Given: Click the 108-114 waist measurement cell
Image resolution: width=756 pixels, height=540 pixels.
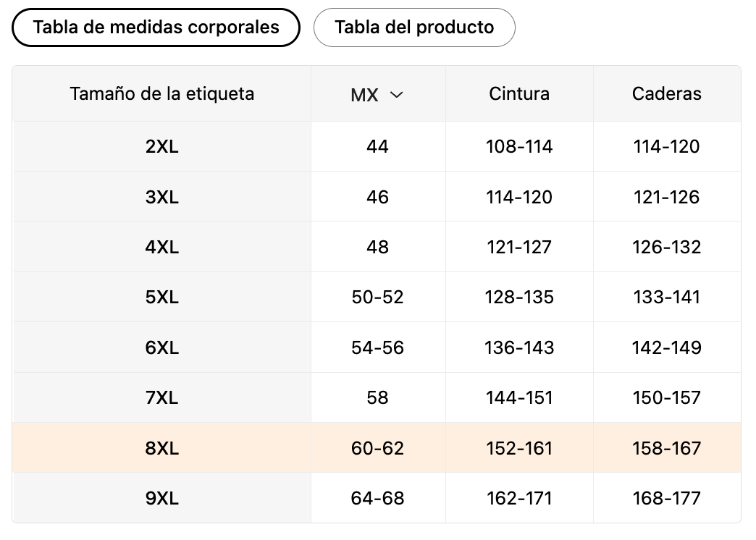Looking at the screenshot, I should [x=519, y=147].
